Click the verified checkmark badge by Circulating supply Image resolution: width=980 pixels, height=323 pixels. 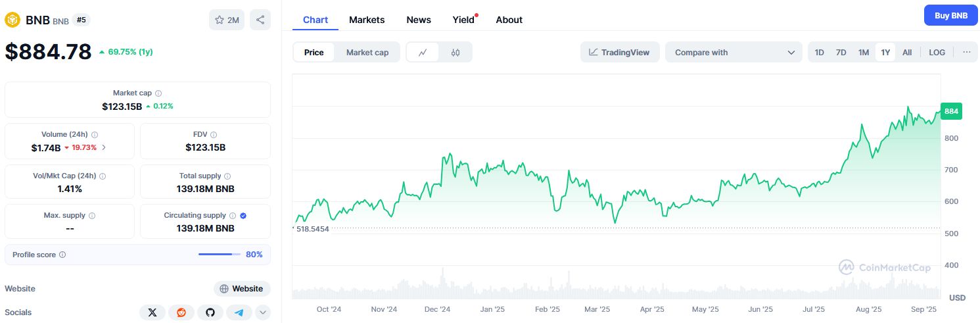[243, 215]
